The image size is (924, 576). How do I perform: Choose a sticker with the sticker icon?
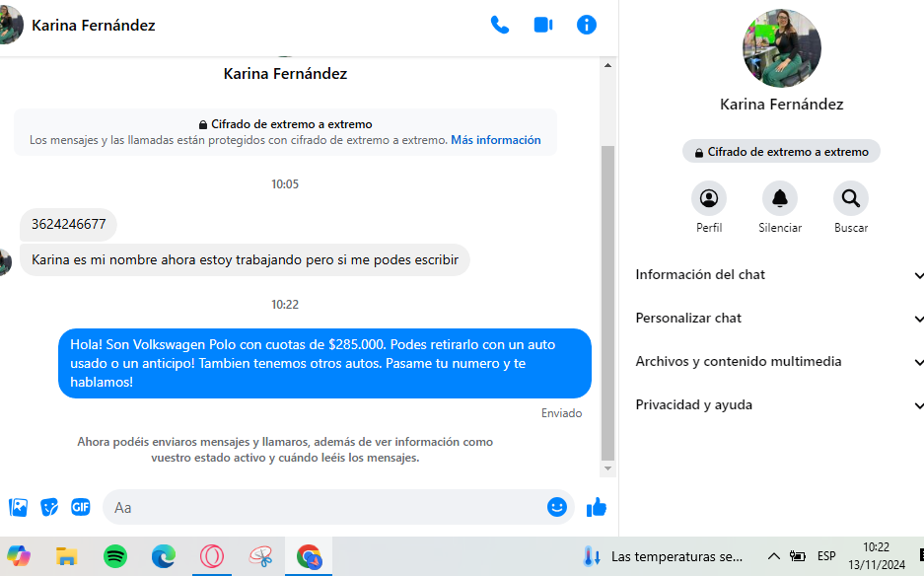[49, 507]
